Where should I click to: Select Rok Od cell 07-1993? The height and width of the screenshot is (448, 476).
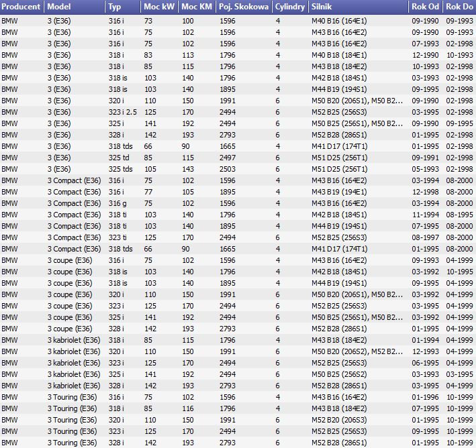[425, 44]
